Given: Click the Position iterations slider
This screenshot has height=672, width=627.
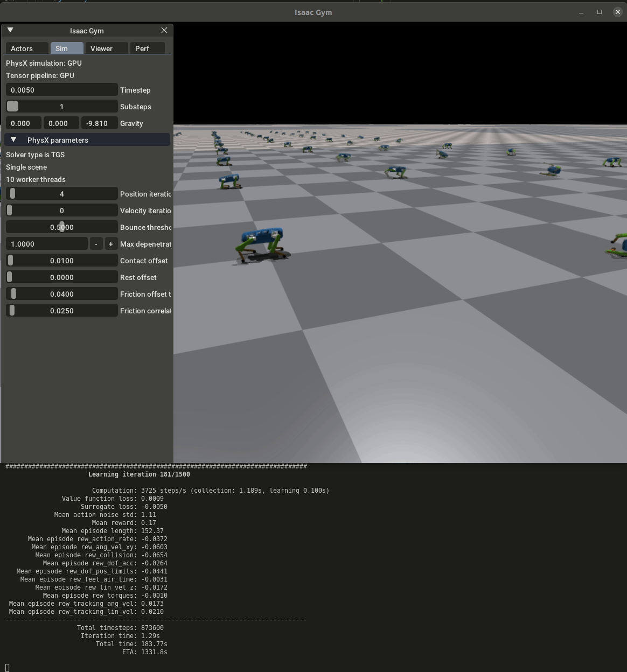Looking at the screenshot, I should [61, 194].
